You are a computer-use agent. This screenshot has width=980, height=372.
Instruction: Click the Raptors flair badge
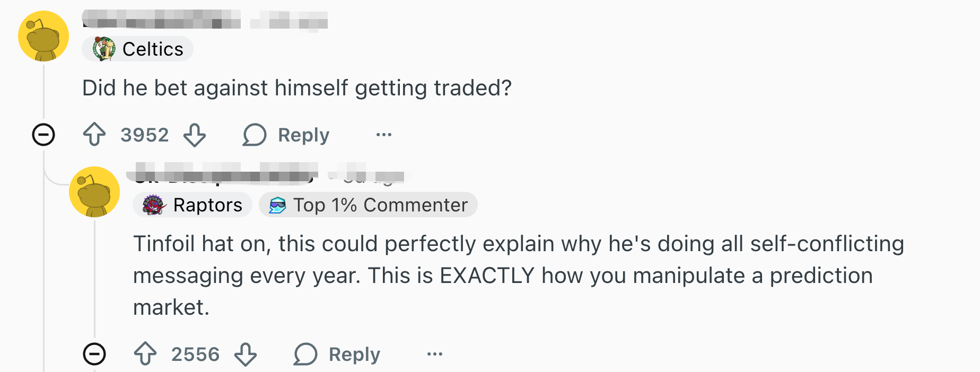pos(192,205)
